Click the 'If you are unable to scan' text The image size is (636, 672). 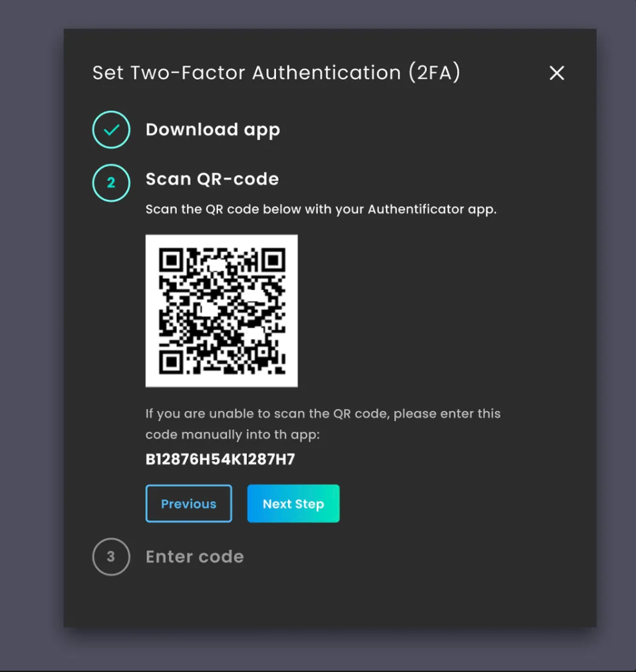pos(323,414)
